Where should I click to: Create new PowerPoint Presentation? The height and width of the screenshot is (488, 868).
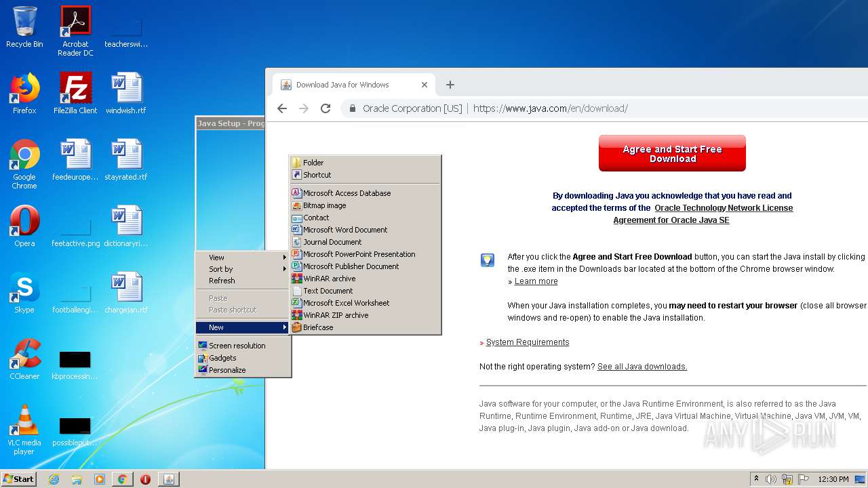[366, 254]
